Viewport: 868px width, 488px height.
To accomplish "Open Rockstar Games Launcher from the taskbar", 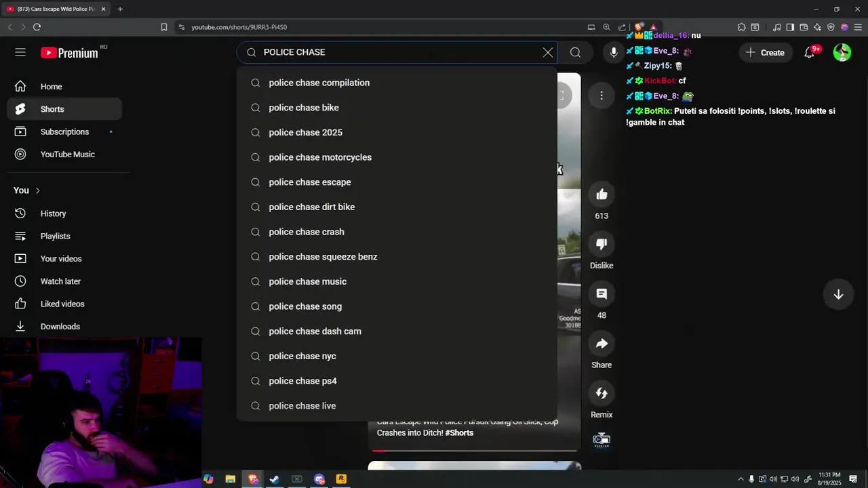I will click(x=341, y=479).
